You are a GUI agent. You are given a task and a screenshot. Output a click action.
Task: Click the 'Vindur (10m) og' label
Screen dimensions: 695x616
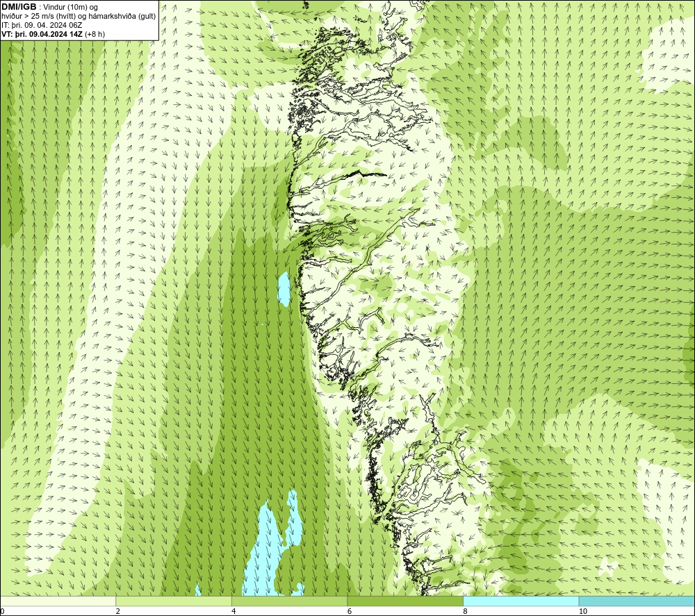pyautogui.click(x=70, y=8)
